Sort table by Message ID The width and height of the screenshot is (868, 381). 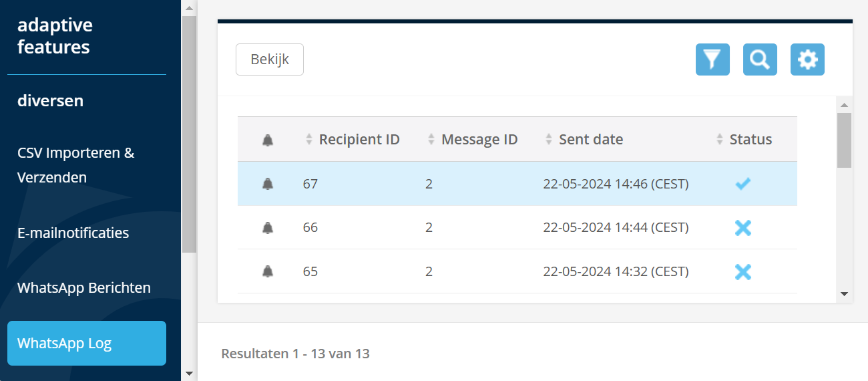pyautogui.click(x=479, y=140)
